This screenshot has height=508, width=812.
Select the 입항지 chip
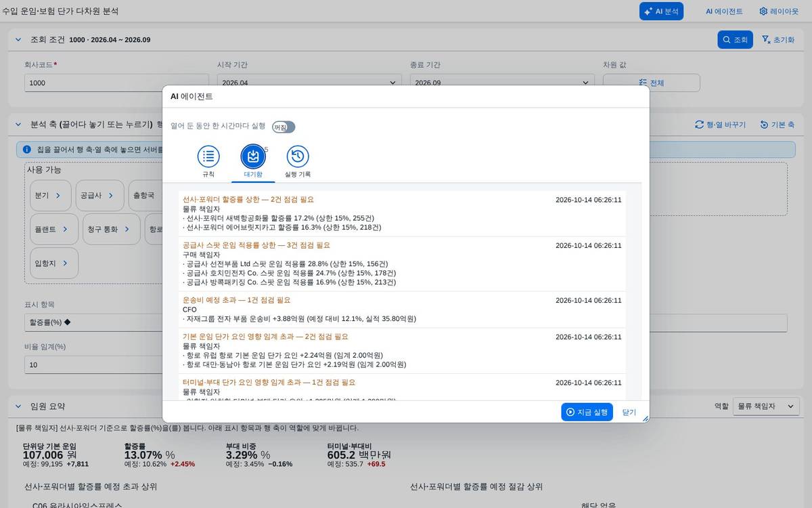click(53, 263)
